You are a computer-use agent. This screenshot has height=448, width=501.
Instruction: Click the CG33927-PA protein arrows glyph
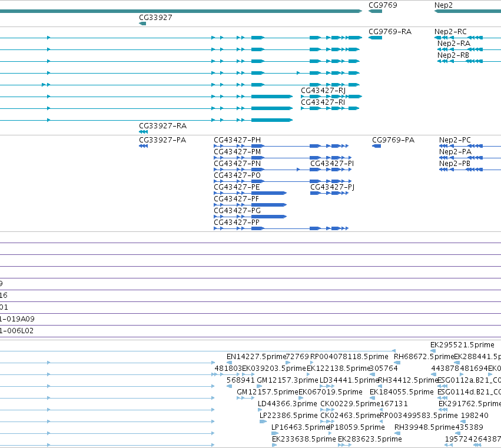coord(144,146)
